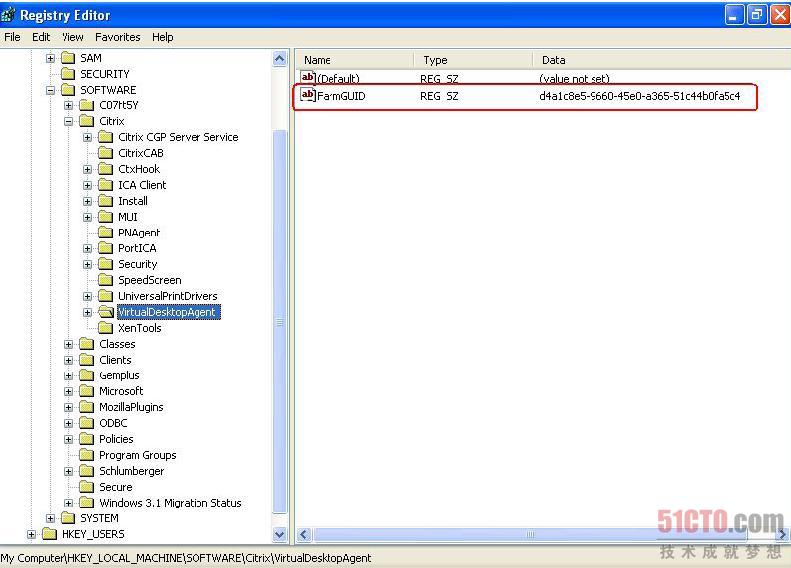Viewport: 791px width, 568px height.
Task: Expand the Microsoft key
Action: coord(69,392)
